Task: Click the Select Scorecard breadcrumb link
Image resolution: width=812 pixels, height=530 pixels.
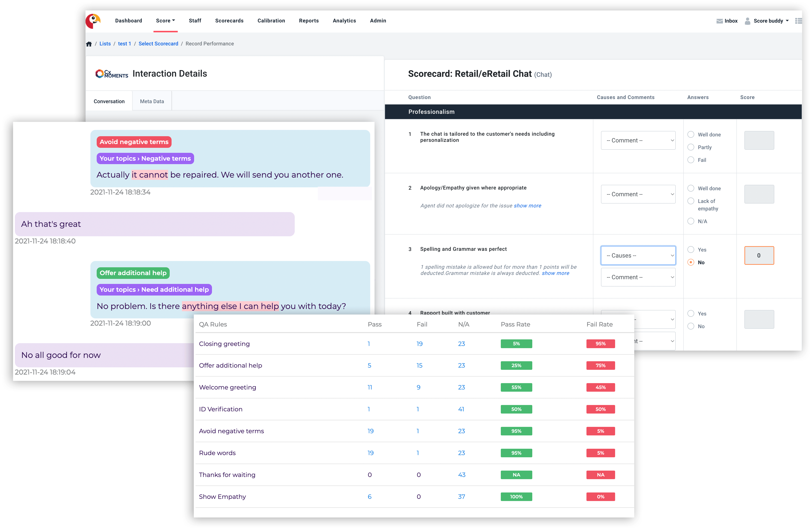Action: [158, 44]
